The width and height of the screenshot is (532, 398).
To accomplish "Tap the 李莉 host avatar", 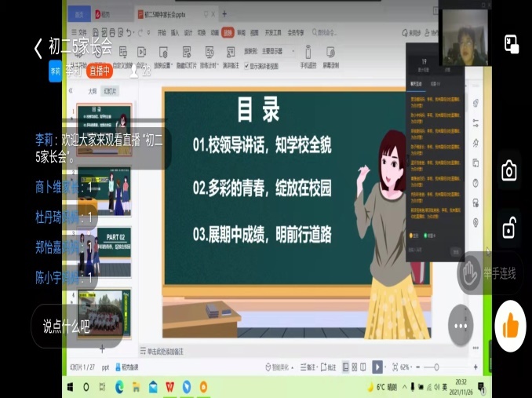I will tap(55, 71).
